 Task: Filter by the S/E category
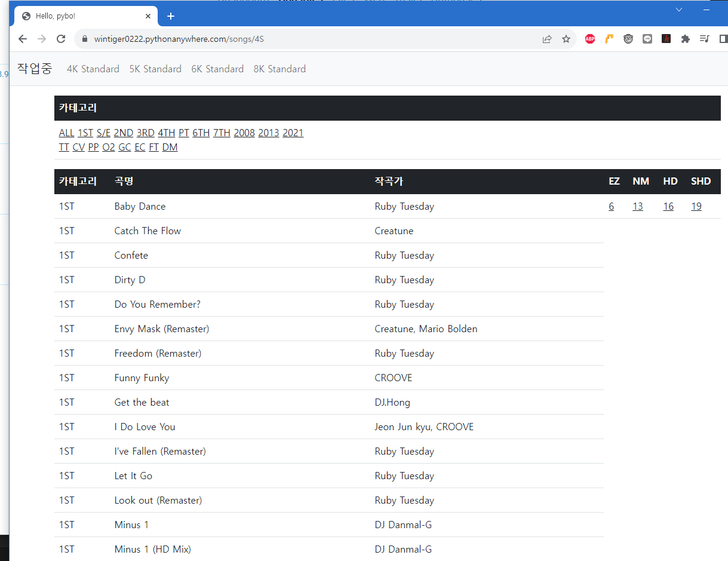coord(103,133)
